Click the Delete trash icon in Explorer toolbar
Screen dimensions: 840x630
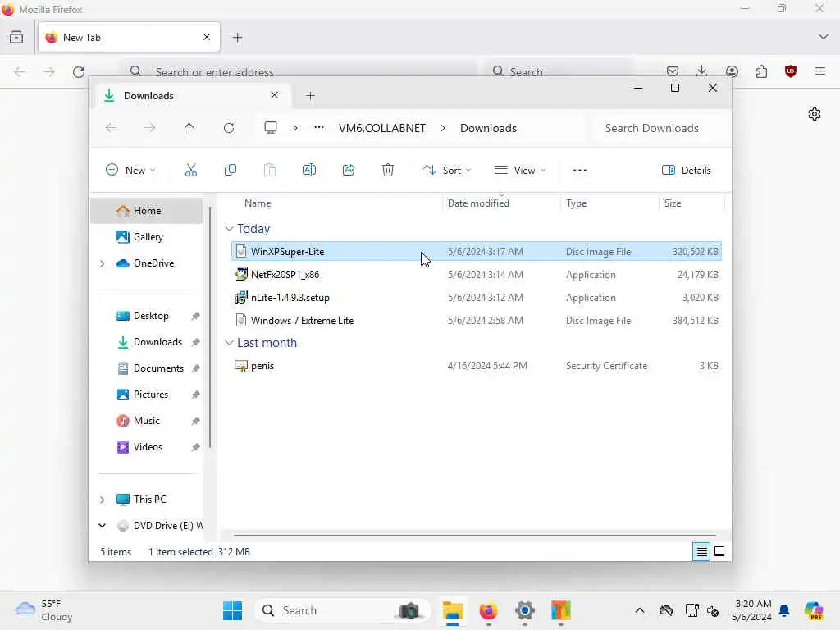click(x=388, y=171)
